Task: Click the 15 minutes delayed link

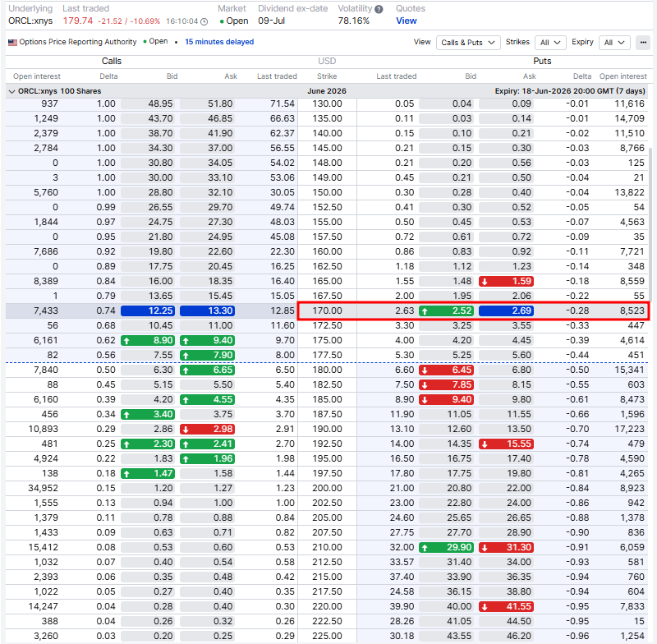Action: [x=219, y=42]
